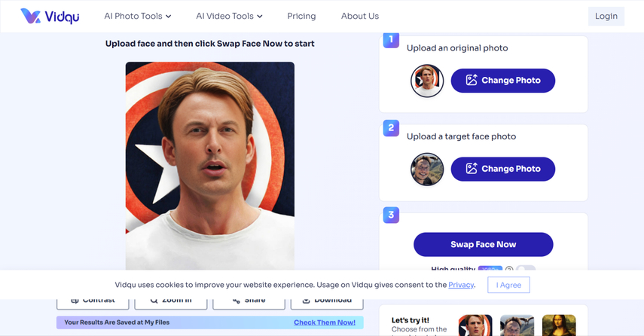Open the Pricing page

pyautogui.click(x=301, y=16)
